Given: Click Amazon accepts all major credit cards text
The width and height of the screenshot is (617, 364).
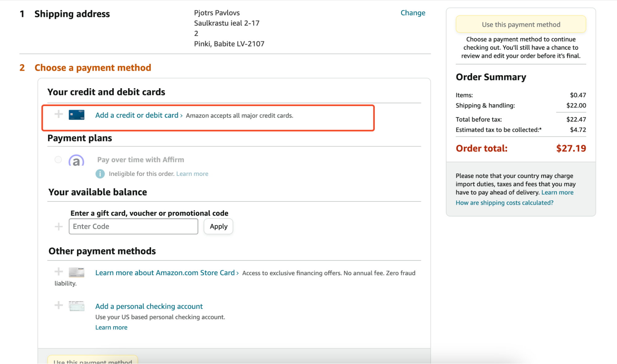Looking at the screenshot, I should tap(240, 115).
